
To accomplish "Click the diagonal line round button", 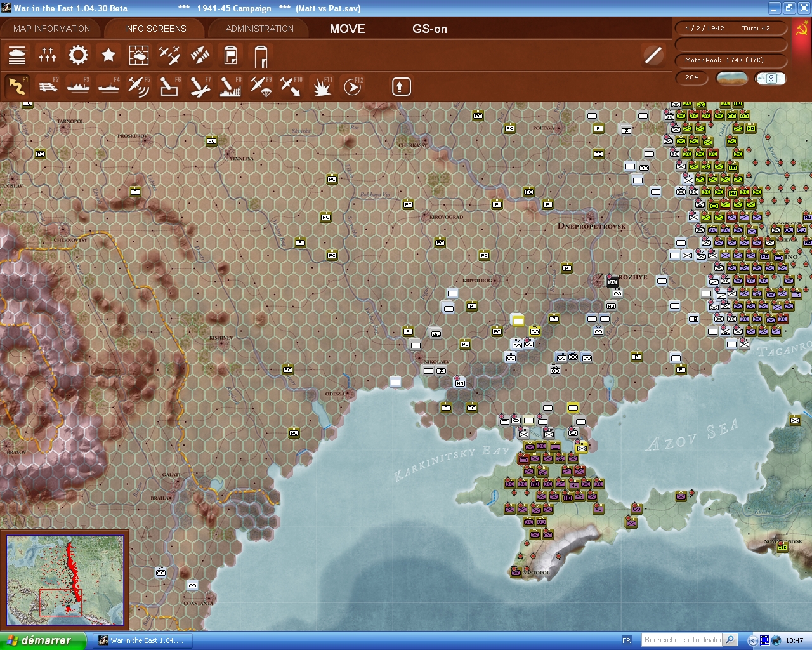I will [653, 55].
